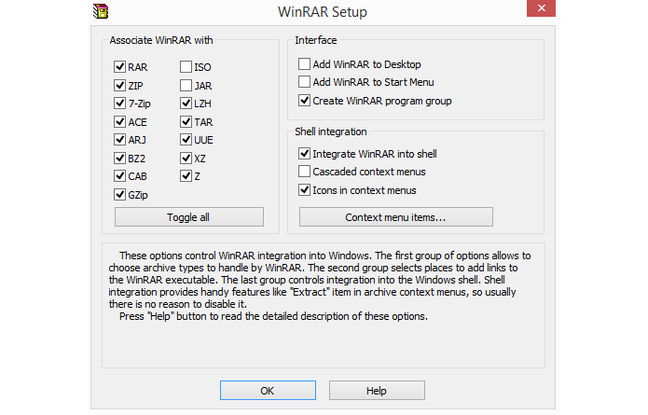Click the 'Associate WinRAR with' group label
This screenshot has height=415, width=648.
161,40
